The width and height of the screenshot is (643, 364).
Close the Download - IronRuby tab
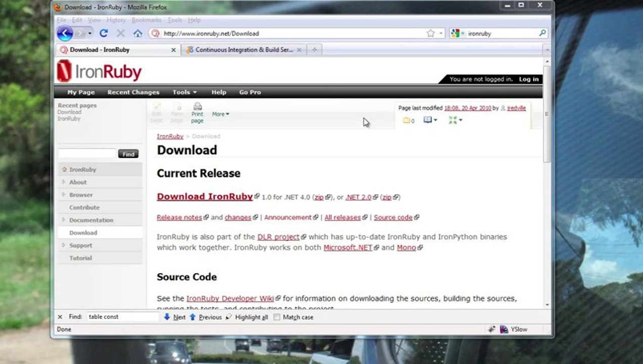[x=173, y=50]
